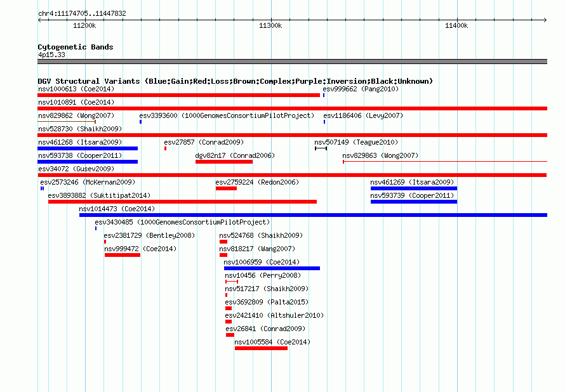Open esv3430485 1000GenomesConsortiumPilotProject variant label
Image resolution: width=565 pixels, height=392 pixels.
(182, 222)
